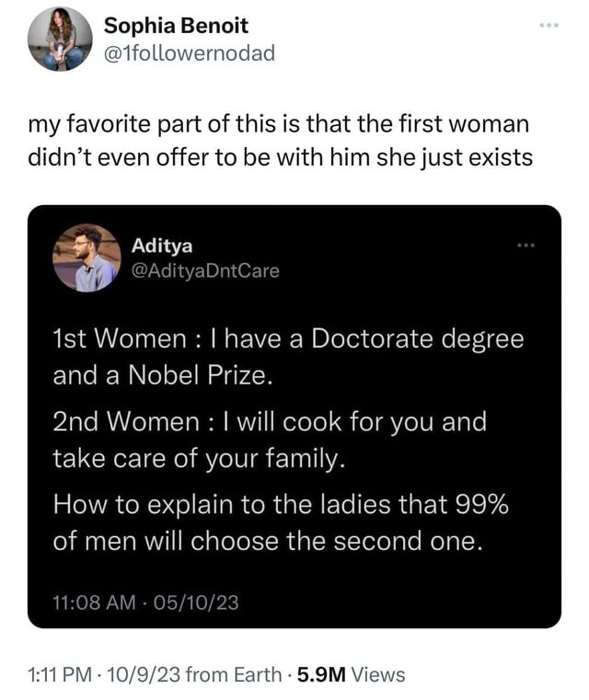Click the 'from Earth' location label
The height and width of the screenshot is (700, 589).
pyautogui.click(x=233, y=674)
